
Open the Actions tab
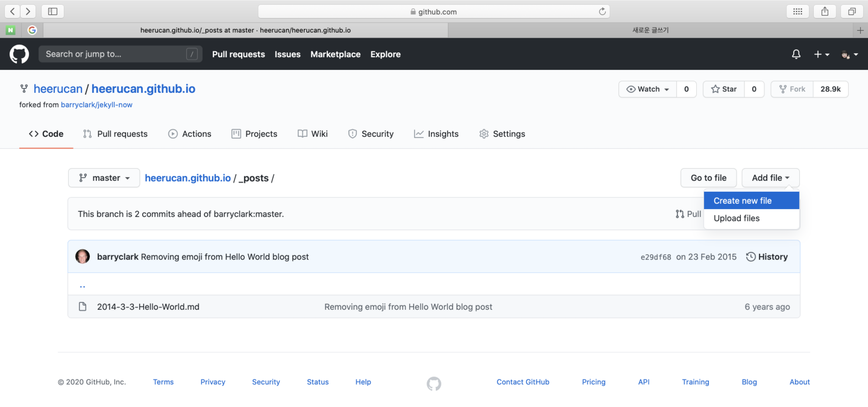click(x=190, y=134)
